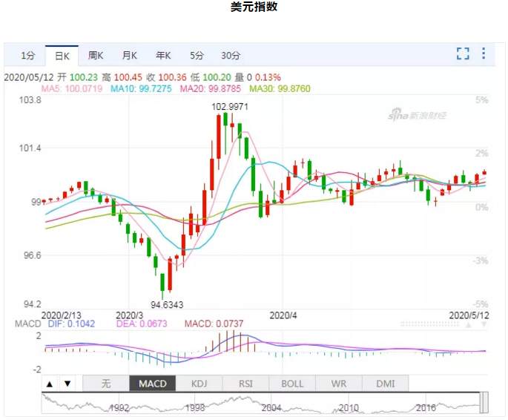
Task: Select the WR indicator button
Action: (x=339, y=384)
